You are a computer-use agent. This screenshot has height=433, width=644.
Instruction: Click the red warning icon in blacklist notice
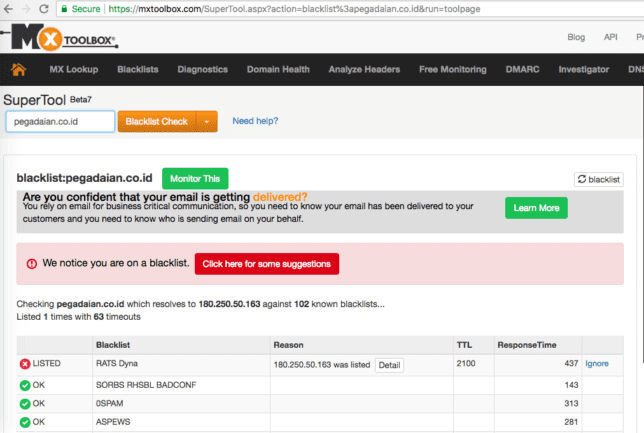tap(32, 263)
